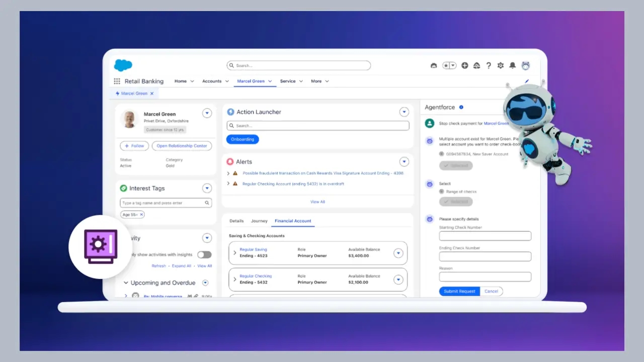Open the Service nav item
The image size is (644, 362).
point(288,81)
